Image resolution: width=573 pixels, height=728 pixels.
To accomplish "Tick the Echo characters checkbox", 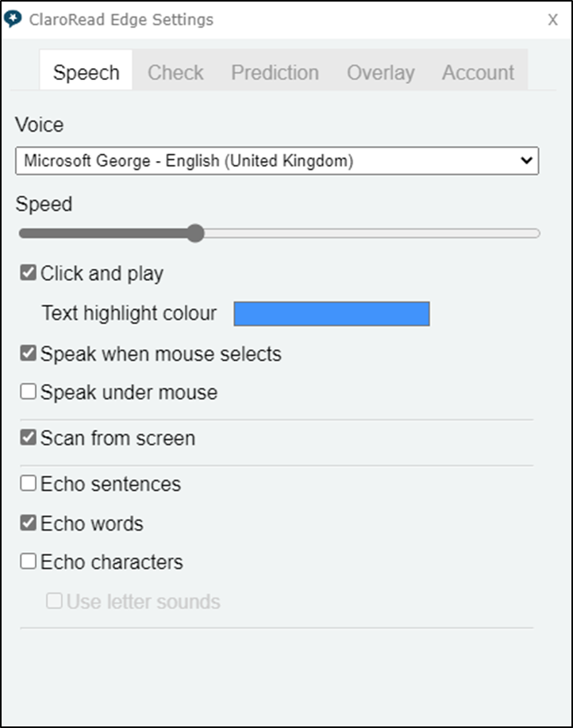I will 29,561.
